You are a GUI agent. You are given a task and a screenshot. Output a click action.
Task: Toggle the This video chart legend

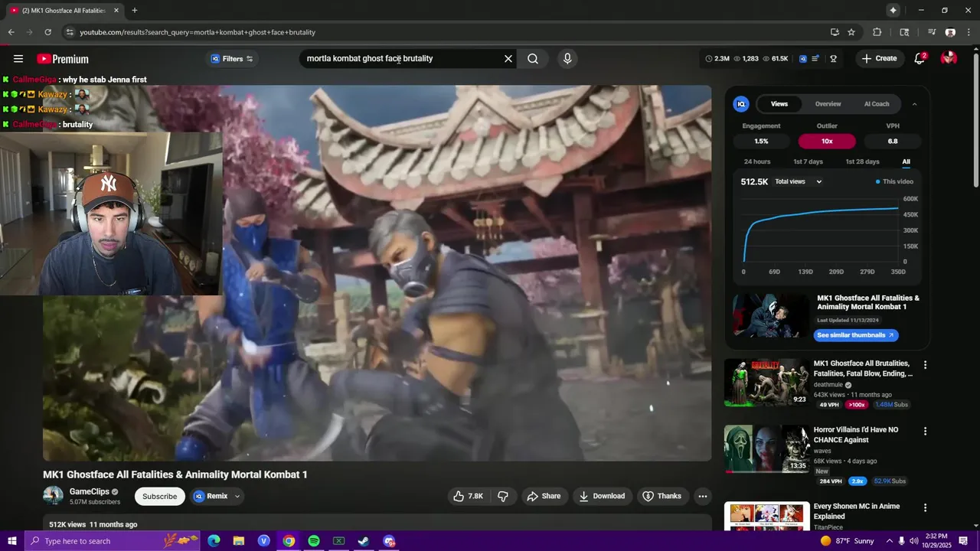click(894, 181)
